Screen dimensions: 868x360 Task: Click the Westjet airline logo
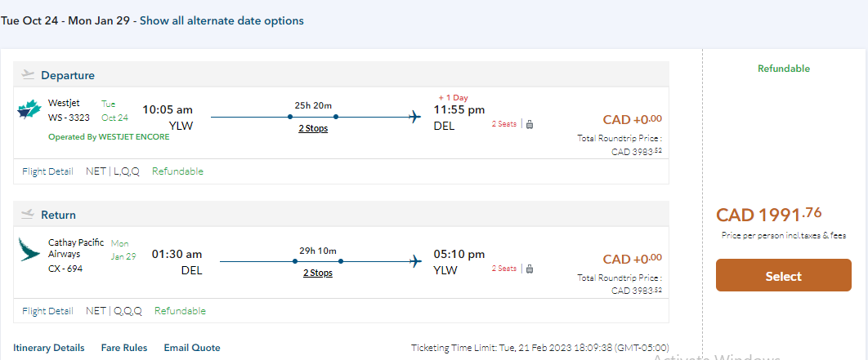pos(29,110)
